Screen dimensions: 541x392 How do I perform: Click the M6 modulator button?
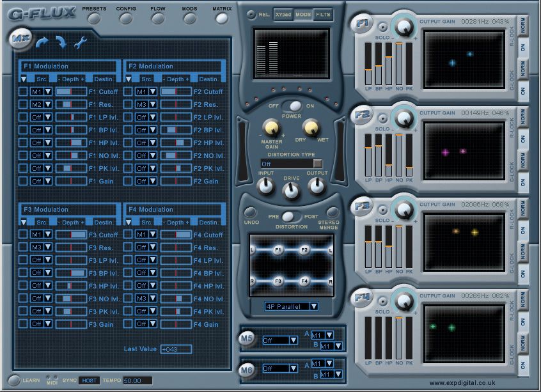click(246, 370)
